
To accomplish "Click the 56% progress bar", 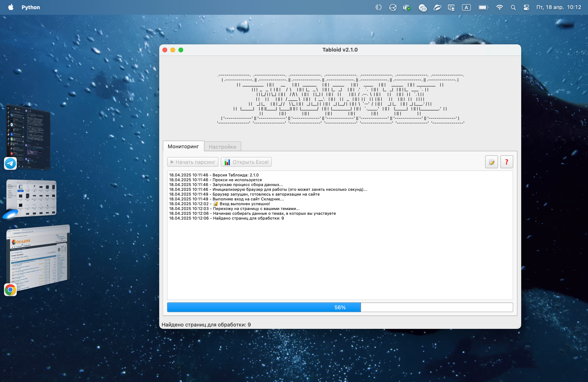I will pos(340,307).
